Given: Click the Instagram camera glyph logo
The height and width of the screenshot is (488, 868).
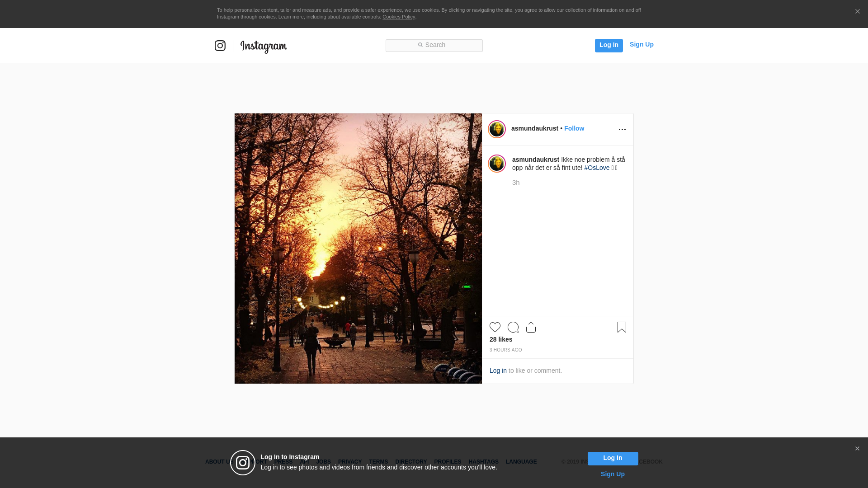Looking at the screenshot, I should click(x=220, y=46).
